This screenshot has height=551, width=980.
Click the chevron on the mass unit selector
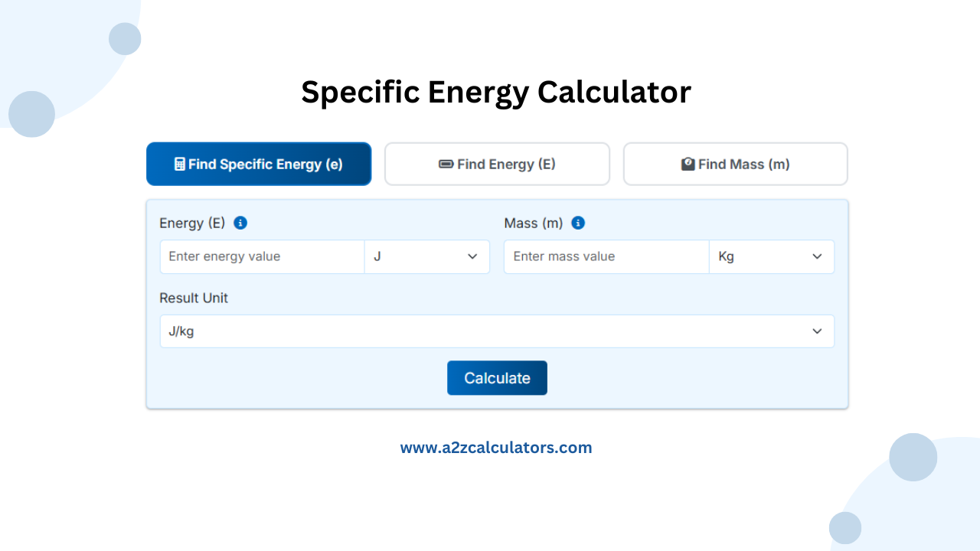817,256
